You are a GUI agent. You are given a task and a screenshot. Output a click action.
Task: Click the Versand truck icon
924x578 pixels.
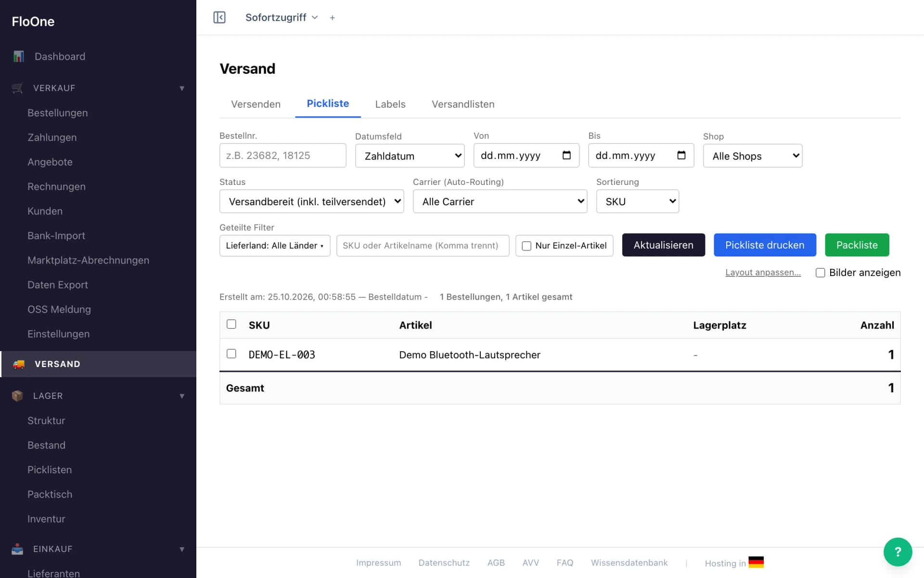pos(18,364)
